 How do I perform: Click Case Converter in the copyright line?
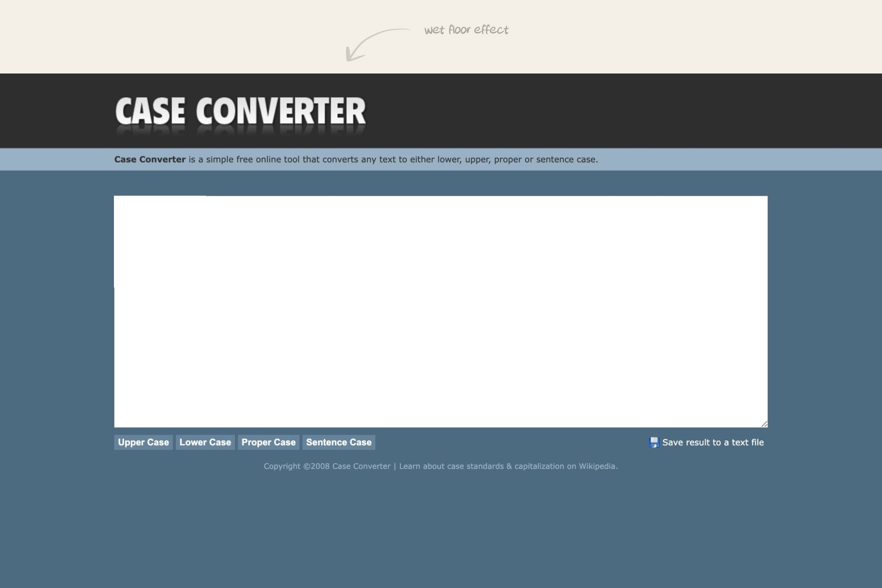[x=361, y=466]
